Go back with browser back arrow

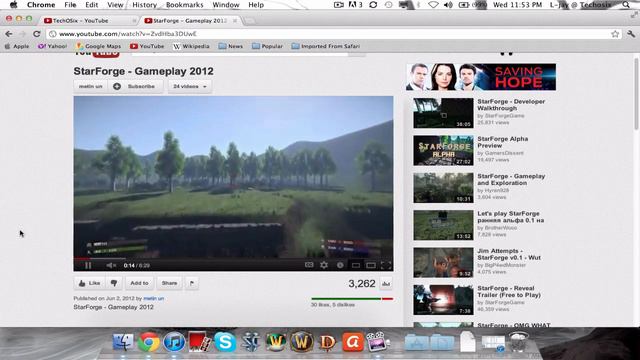9,34
